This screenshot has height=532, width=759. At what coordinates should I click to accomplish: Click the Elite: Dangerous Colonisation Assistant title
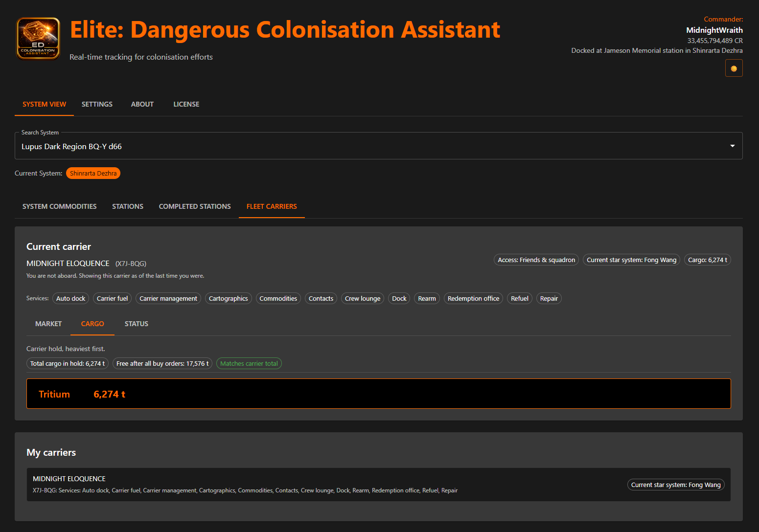[x=285, y=30]
